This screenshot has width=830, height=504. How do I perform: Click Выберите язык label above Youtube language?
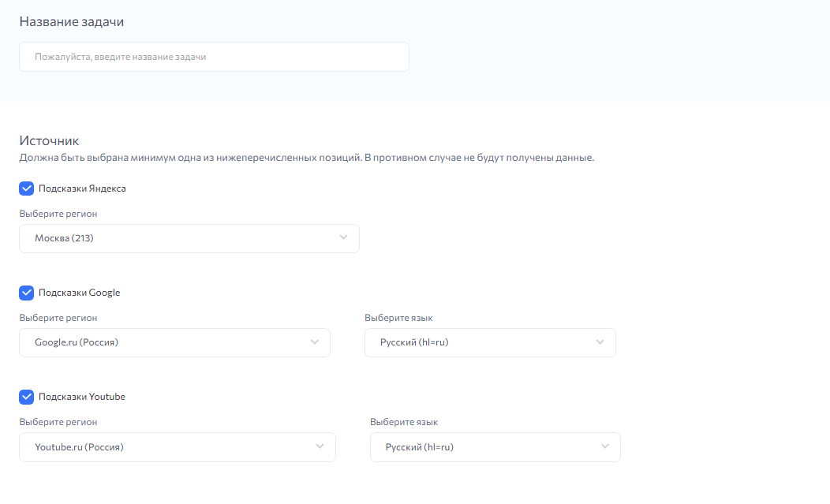point(404,422)
